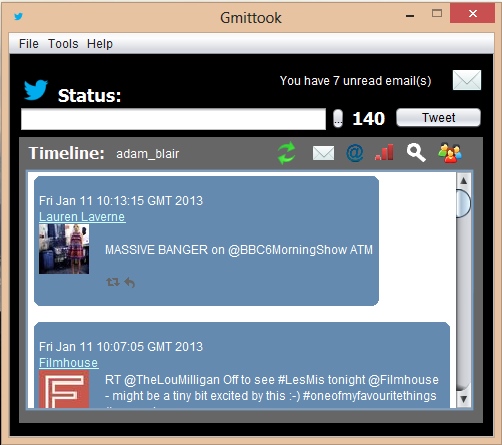Open Filmhouse profile link
502x445 pixels.
(68, 363)
